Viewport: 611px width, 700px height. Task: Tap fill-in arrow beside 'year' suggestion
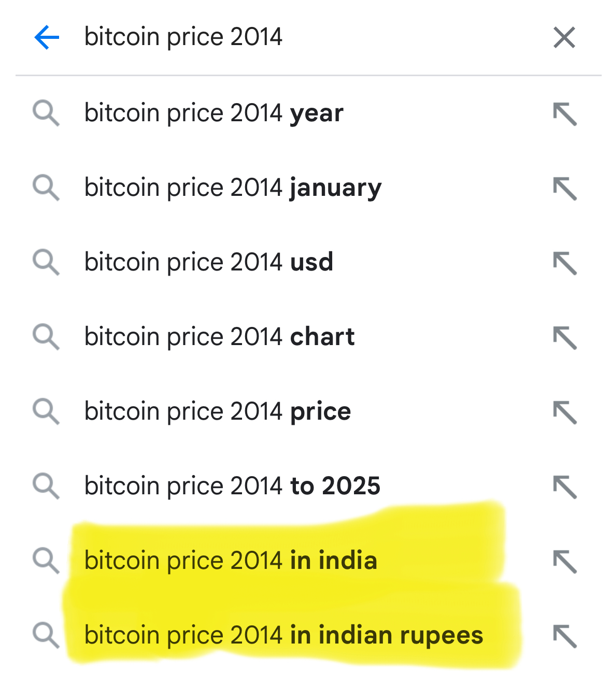pyautogui.click(x=564, y=114)
